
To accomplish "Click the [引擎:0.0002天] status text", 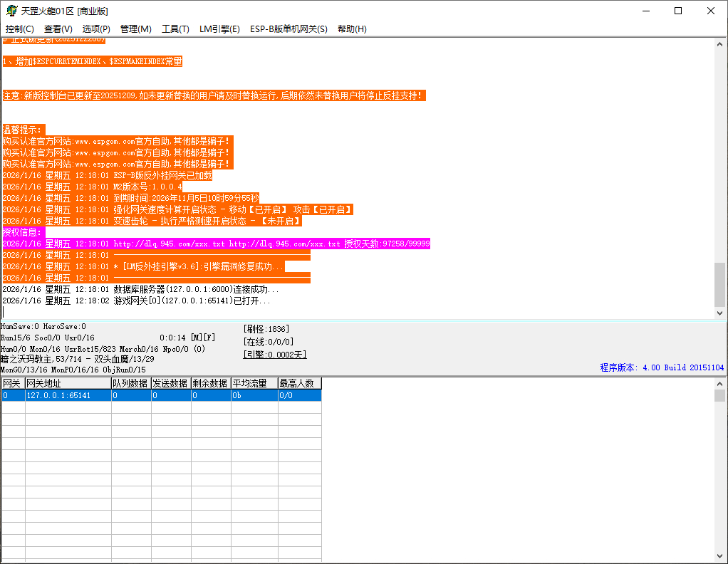I will click(x=275, y=354).
